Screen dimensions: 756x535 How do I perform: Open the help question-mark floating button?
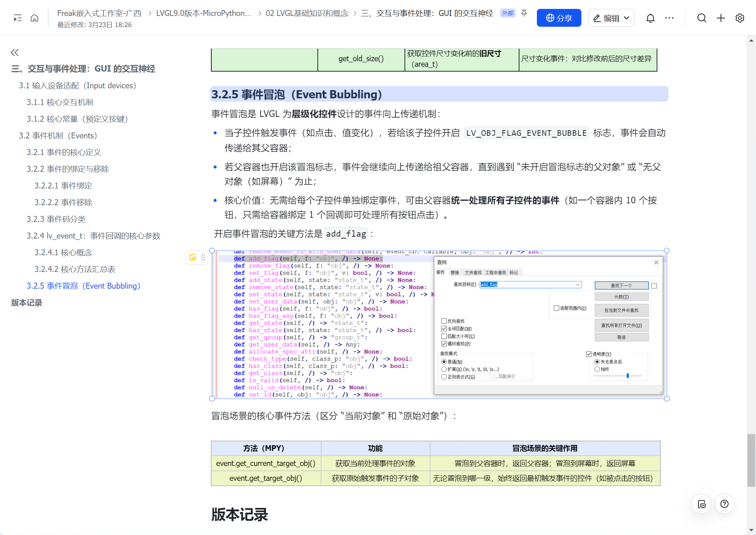tap(724, 504)
